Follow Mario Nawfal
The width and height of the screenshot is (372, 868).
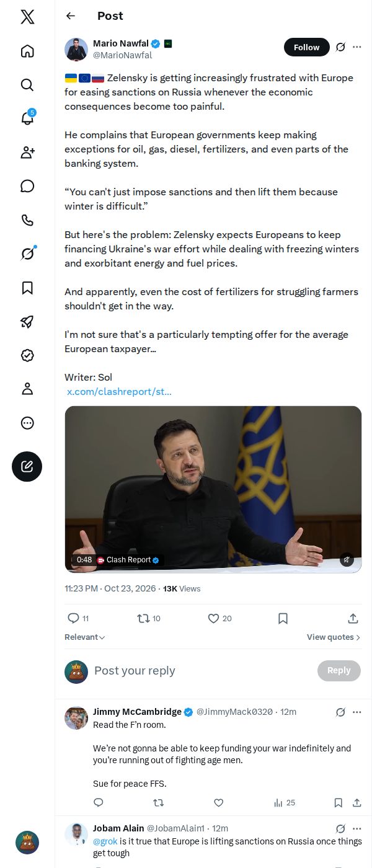click(307, 47)
